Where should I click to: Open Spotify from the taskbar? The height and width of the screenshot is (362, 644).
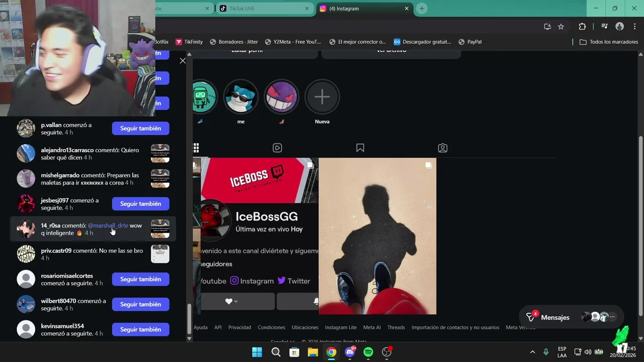point(368,352)
